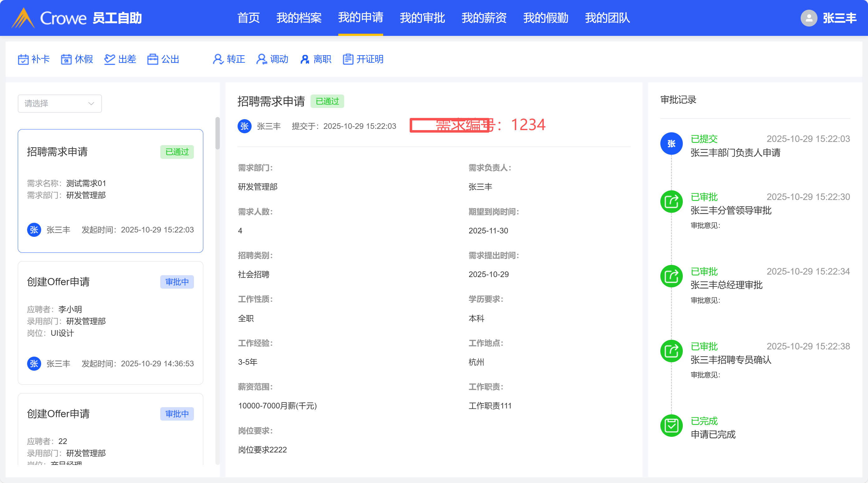
Task: Click the 离职 resignation icon
Action: (305, 59)
